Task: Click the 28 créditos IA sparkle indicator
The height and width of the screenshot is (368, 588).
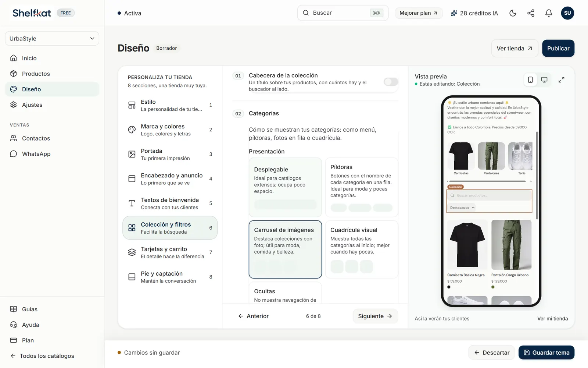Action: (x=474, y=13)
